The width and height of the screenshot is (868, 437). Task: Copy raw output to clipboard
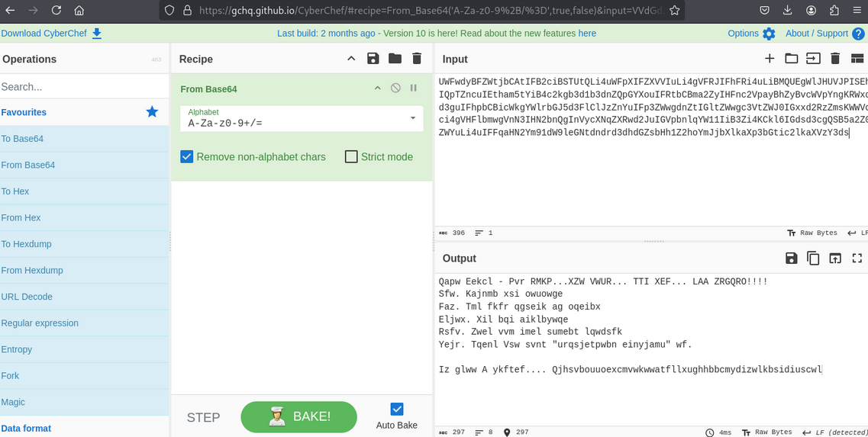[x=813, y=259]
